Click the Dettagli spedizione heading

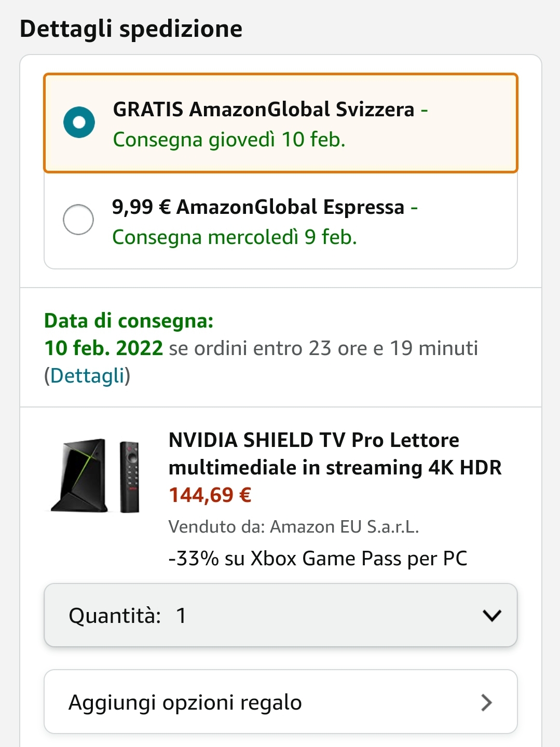pyautogui.click(x=131, y=29)
